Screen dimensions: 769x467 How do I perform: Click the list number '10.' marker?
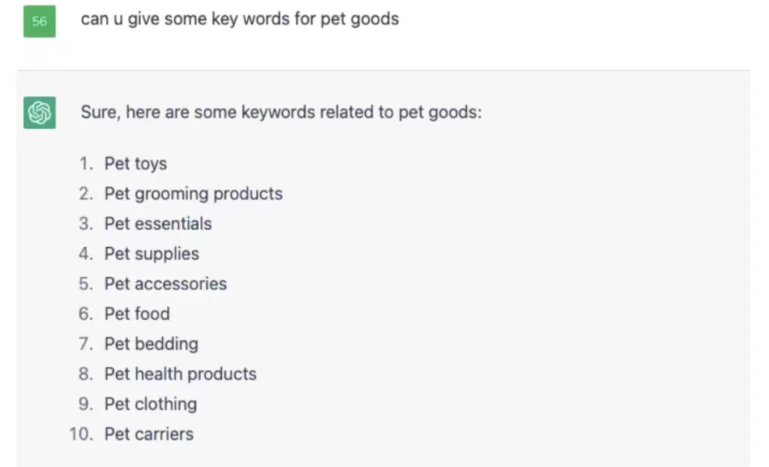[80, 434]
